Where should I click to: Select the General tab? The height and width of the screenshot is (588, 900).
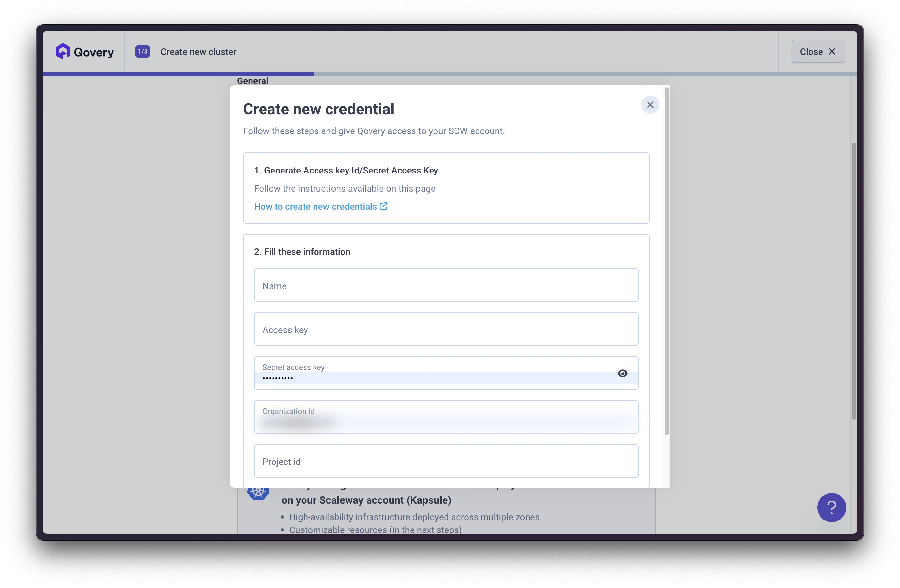(x=252, y=80)
